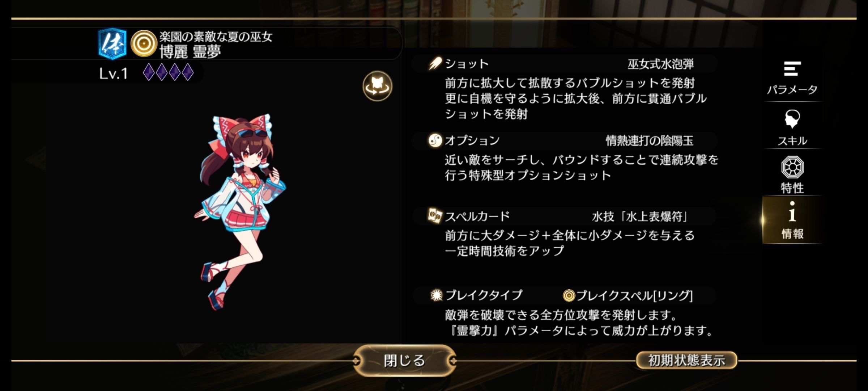Click the スペルカード cards icon
This screenshot has height=391, width=868.
click(x=435, y=216)
